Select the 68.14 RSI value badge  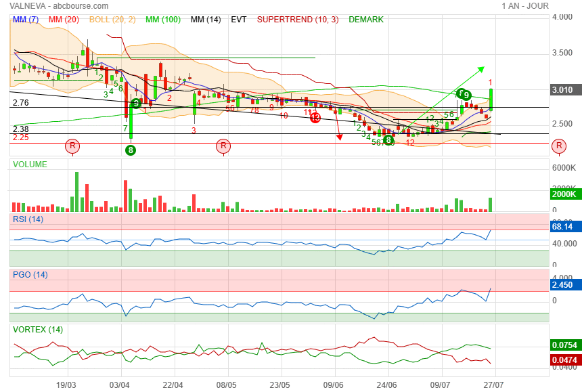[566, 226]
